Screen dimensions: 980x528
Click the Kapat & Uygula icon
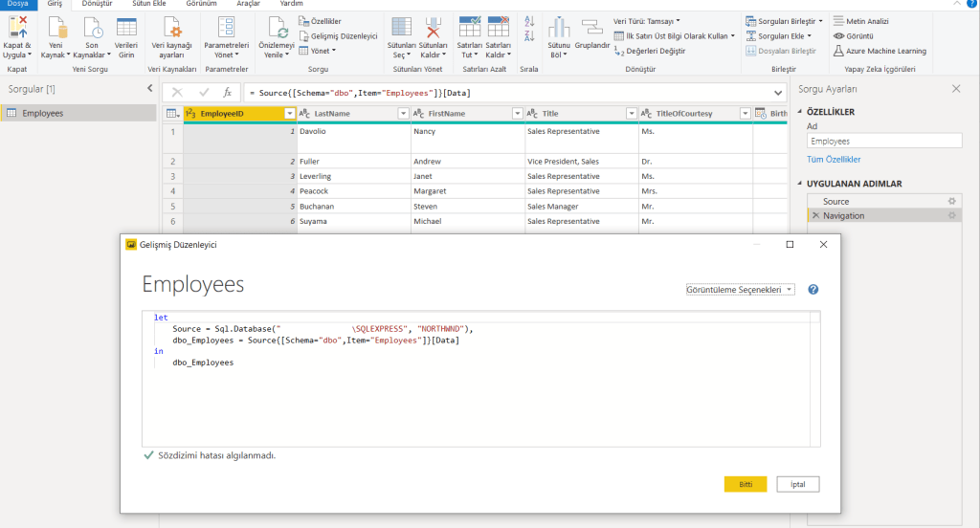pos(17,28)
